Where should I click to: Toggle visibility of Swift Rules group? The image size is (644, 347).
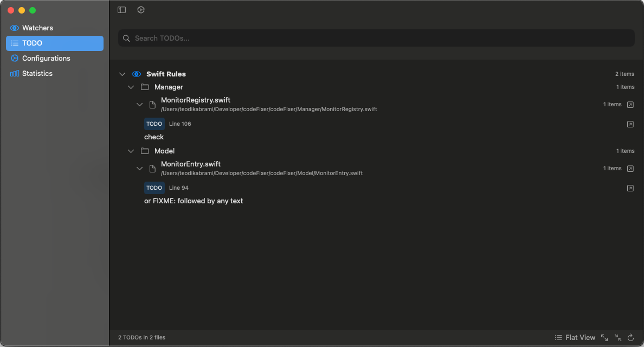(137, 74)
